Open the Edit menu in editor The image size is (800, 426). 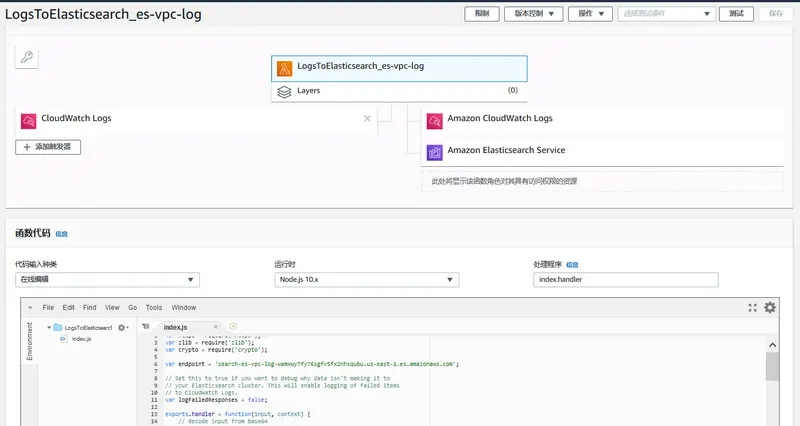click(x=68, y=308)
